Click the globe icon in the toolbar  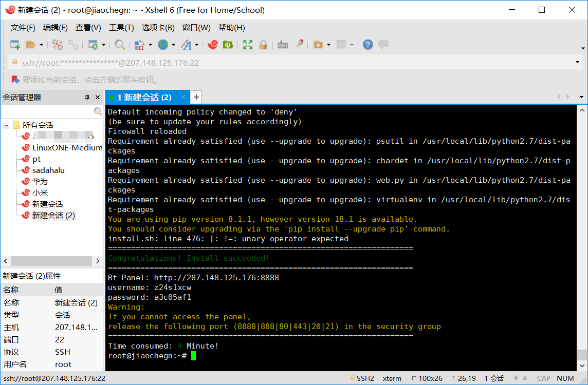[163, 45]
